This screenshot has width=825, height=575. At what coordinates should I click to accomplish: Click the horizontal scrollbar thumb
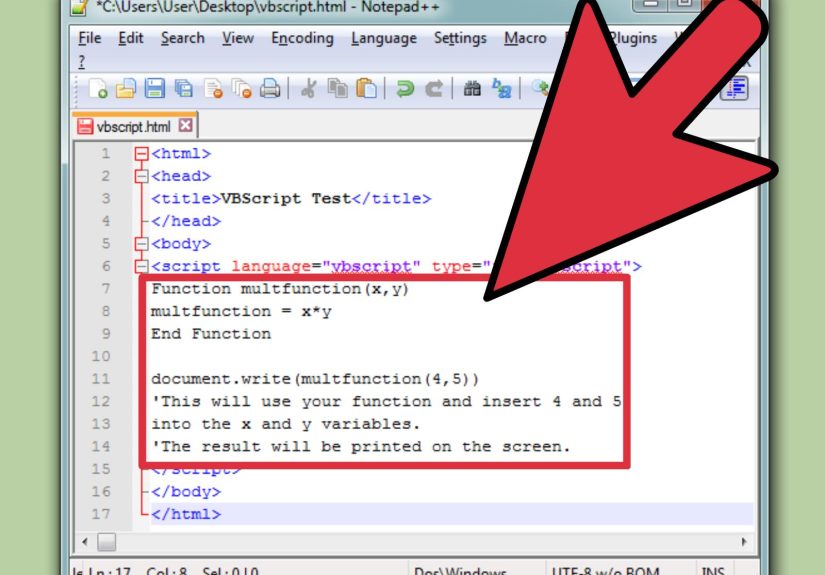pos(106,542)
